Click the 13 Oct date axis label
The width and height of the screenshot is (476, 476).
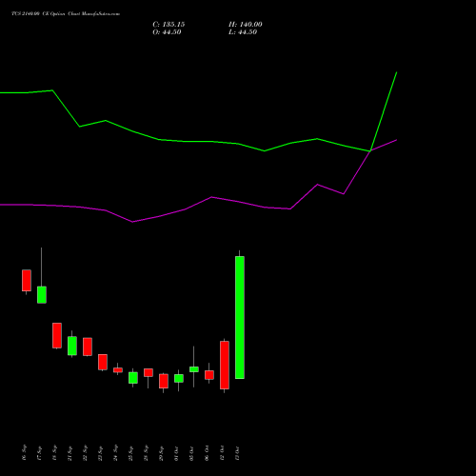click(x=238, y=453)
